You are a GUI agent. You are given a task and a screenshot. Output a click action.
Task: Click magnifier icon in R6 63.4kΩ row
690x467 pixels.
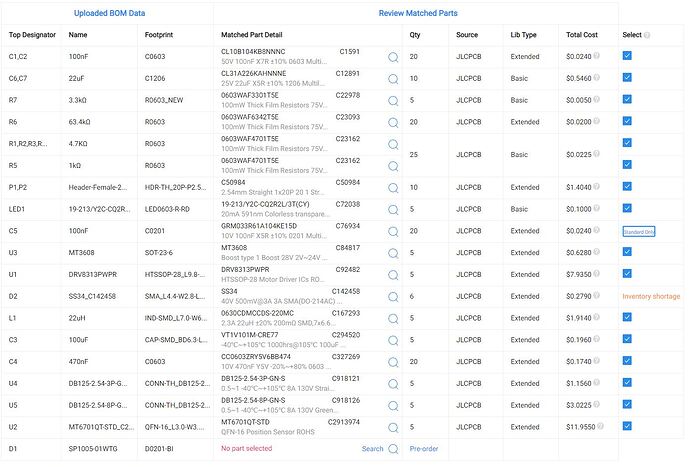click(393, 122)
